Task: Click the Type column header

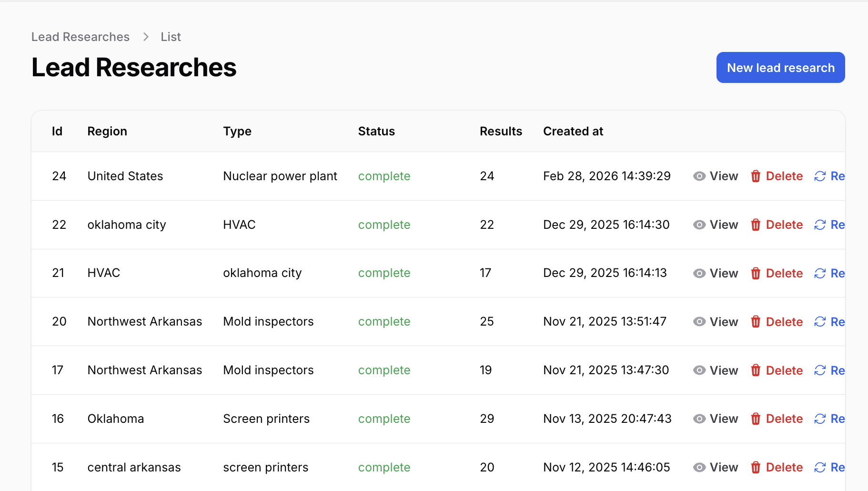Action: [237, 131]
